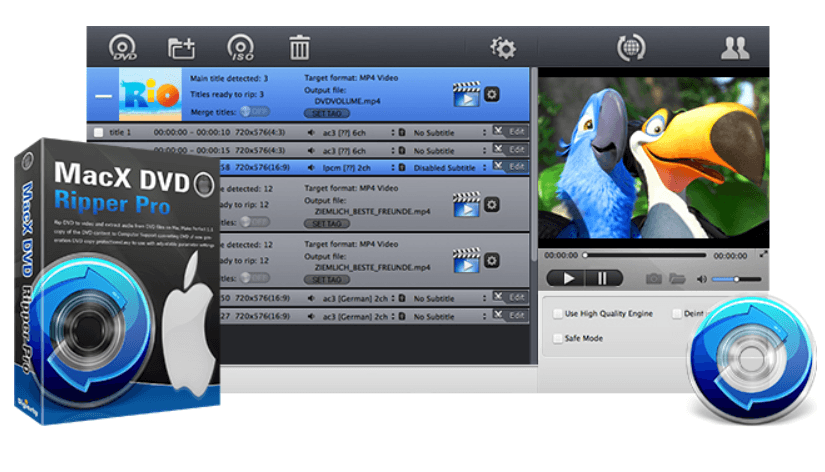This screenshot has width=825, height=472.
Task: Enable Use High Quality Engine checkbox
Action: (557, 314)
